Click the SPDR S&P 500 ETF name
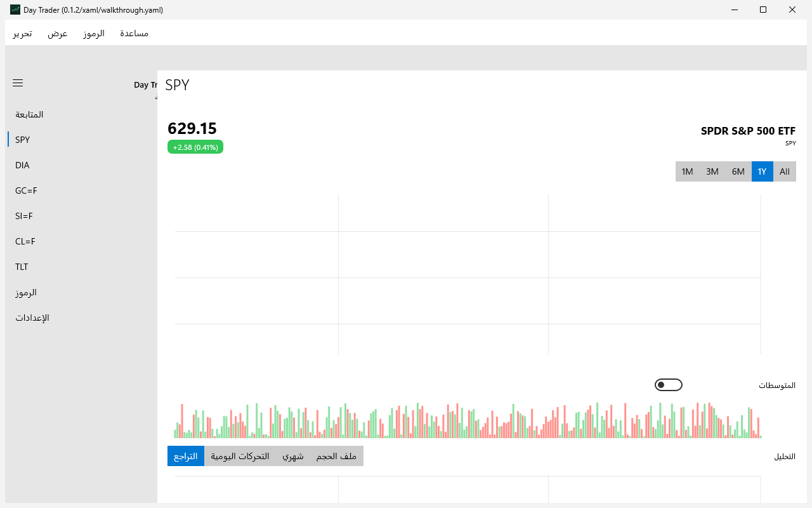This screenshot has width=812, height=508. coord(748,131)
